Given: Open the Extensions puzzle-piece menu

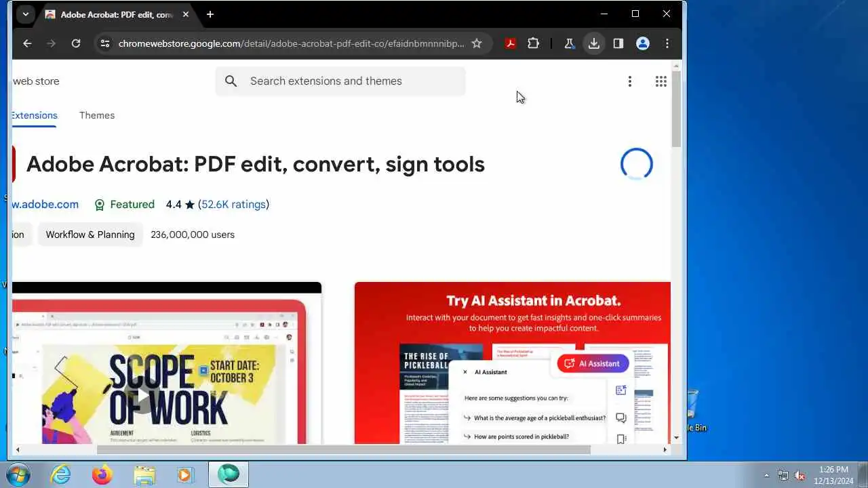Looking at the screenshot, I should 534,43.
